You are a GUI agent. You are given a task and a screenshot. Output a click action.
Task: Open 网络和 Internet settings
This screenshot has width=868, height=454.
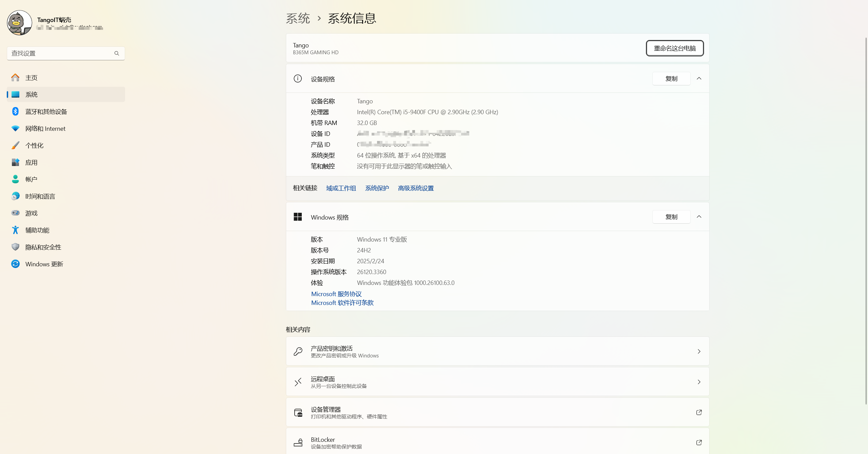tap(66, 128)
